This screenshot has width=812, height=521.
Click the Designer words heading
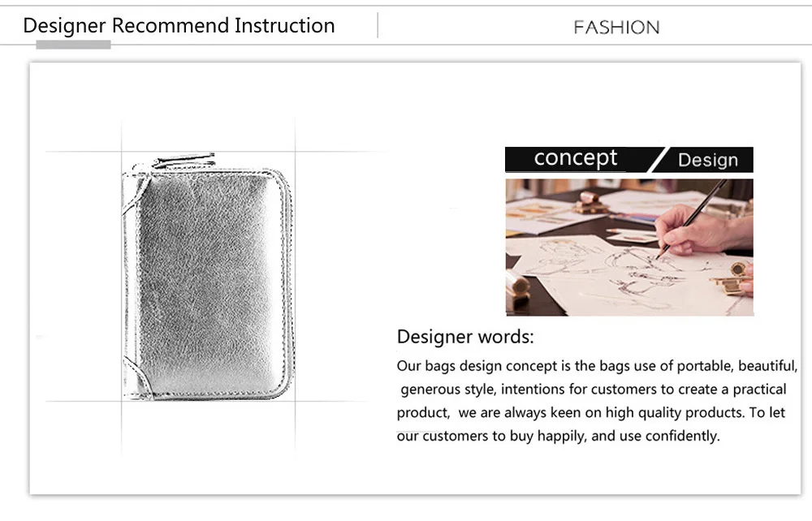click(465, 337)
